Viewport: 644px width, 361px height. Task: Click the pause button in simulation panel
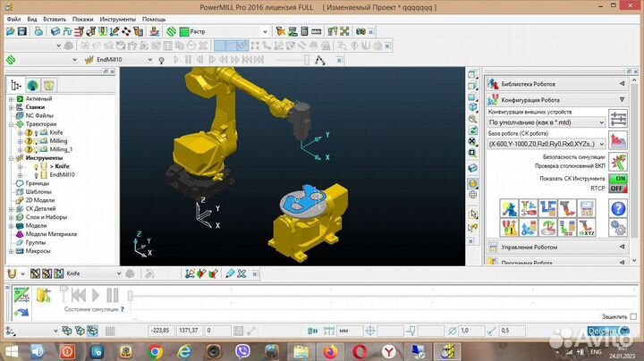click(x=112, y=295)
